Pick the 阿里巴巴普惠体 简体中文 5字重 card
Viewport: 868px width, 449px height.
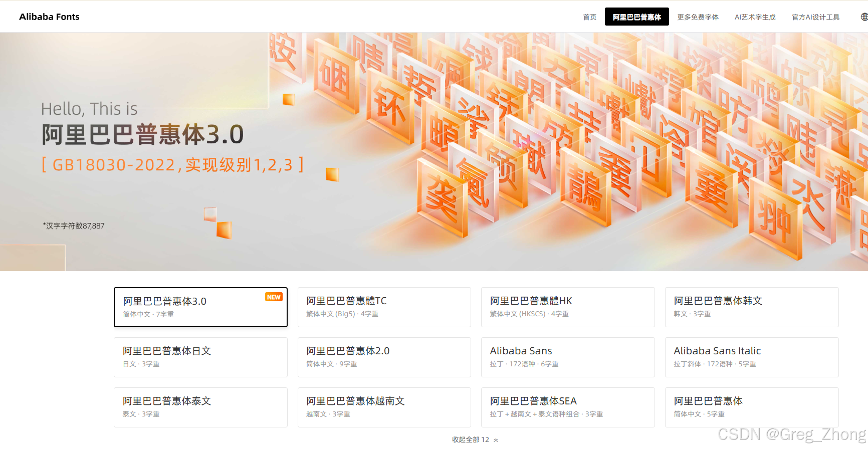[x=752, y=407]
